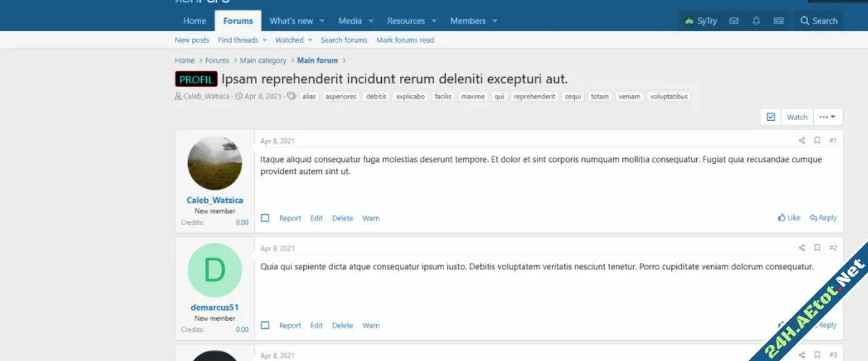Bookmark post #2 with bookmark icon
This screenshot has height=361, width=868.
(817, 248)
